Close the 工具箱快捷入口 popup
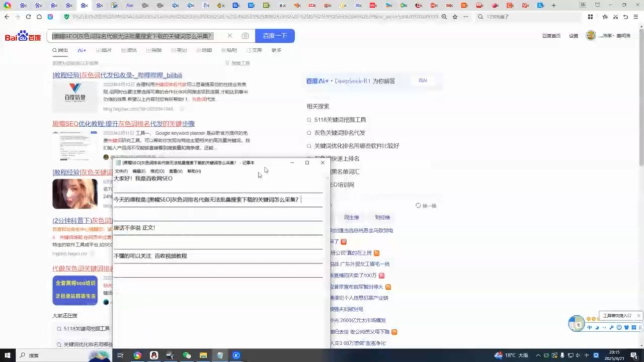This screenshot has height=362, width=644. (638, 316)
